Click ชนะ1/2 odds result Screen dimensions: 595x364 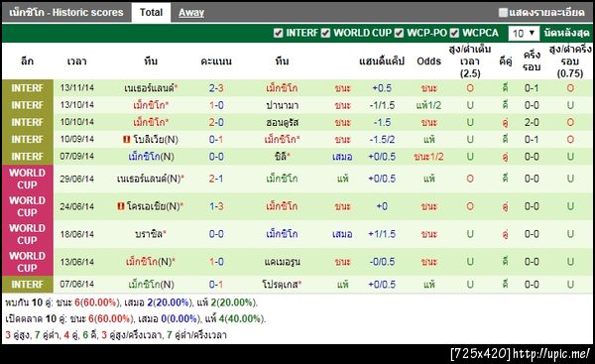pyautogui.click(x=428, y=157)
